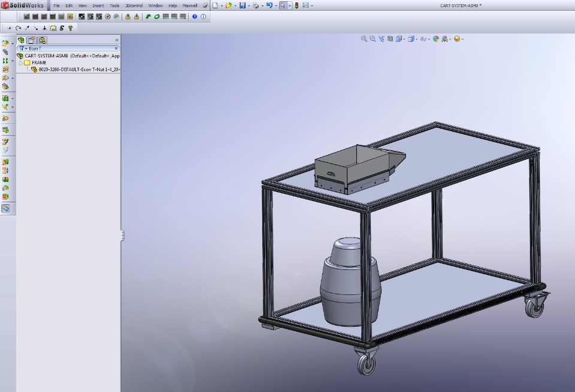Click the Zoom to Area icon
This screenshot has width=575, height=392.
click(373, 39)
